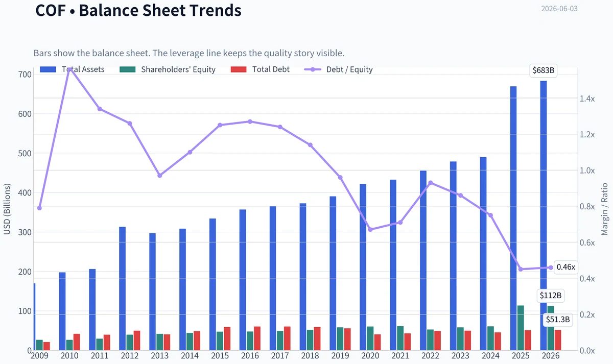Click the chart title COF • Balance Sheet Trends

(x=138, y=10)
